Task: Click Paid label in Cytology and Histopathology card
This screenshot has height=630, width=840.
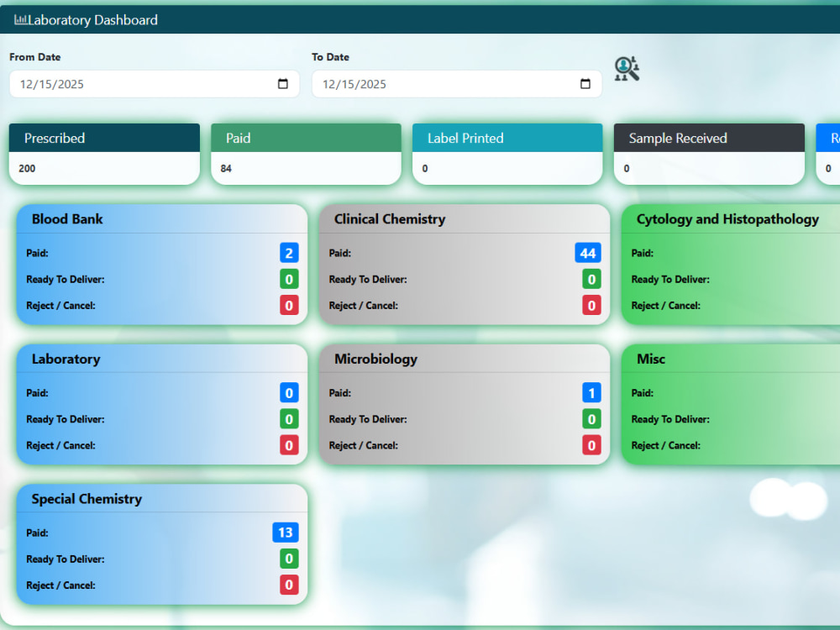Action: coord(643,253)
